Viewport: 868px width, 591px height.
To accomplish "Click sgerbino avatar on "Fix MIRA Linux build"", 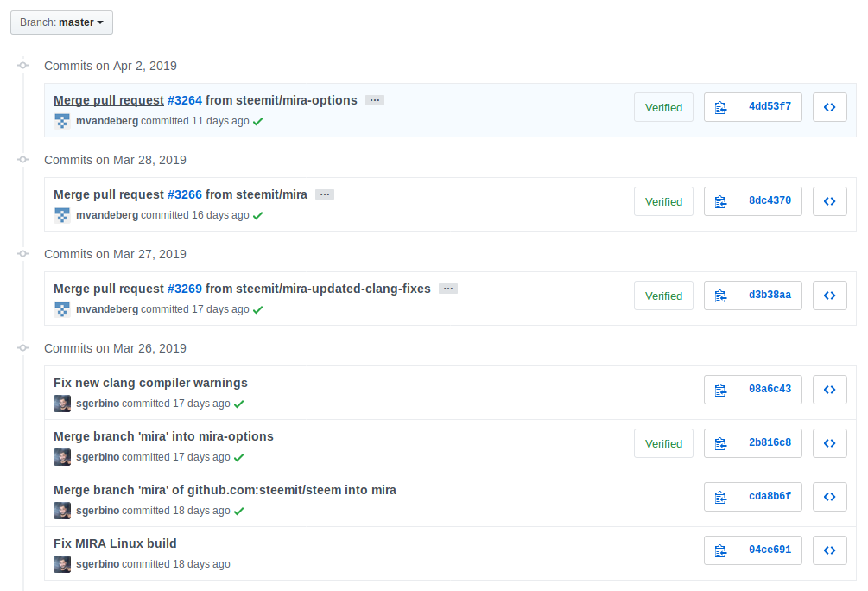I will 62,564.
